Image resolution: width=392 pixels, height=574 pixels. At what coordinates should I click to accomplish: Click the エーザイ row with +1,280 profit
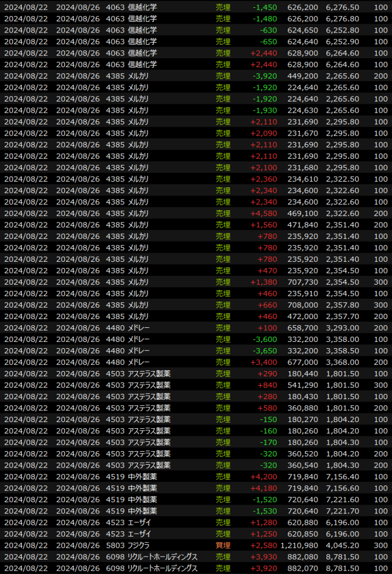click(x=196, y=522)
